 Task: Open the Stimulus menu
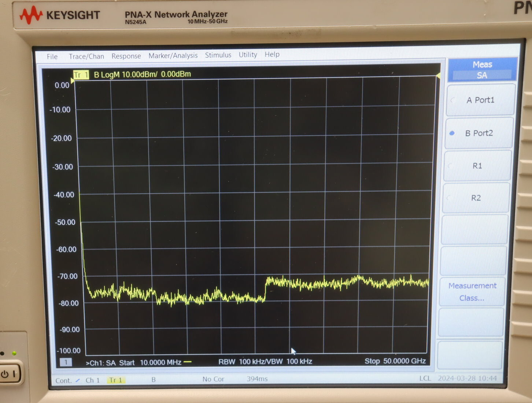pyautogui.click(x=218, y=55)
